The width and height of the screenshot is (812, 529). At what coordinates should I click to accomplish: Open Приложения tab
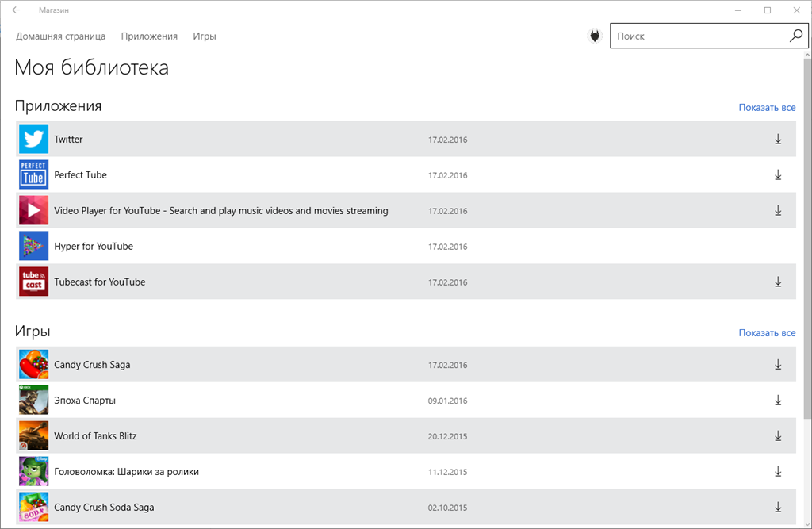click(x=149, y=36)
